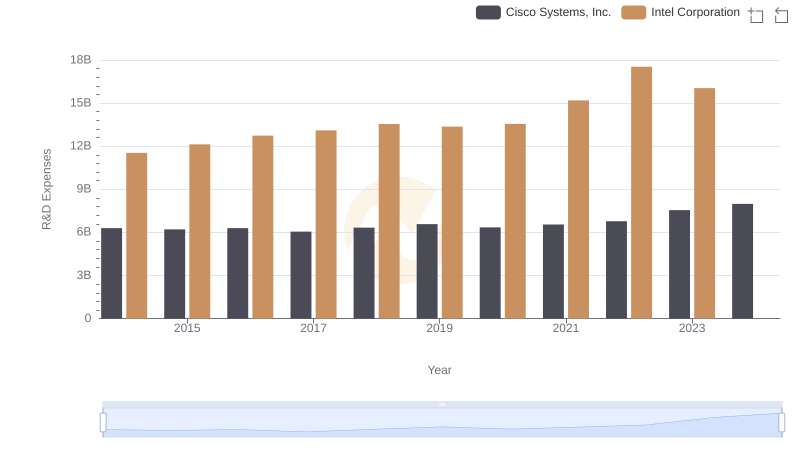Click the 2023 x-axis label
The height and width of the screenshot is (461, 800).
[x=692, y=328]
